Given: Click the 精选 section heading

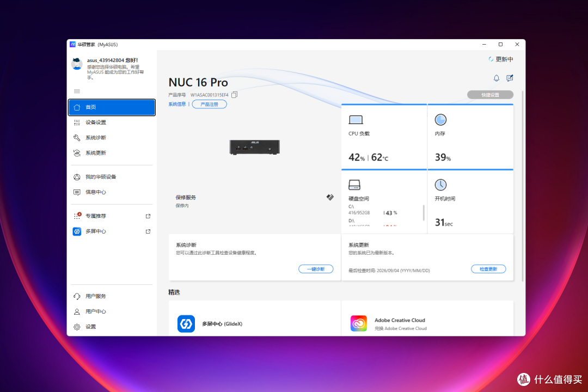Looking at the screenshot, I should (x=174, y=292).
